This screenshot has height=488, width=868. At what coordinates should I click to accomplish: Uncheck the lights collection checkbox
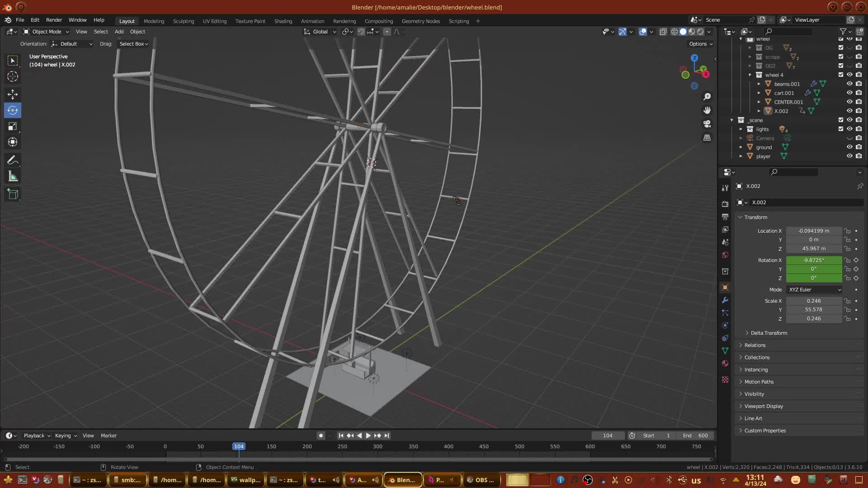pyautogui.click(x=841, y=129)
